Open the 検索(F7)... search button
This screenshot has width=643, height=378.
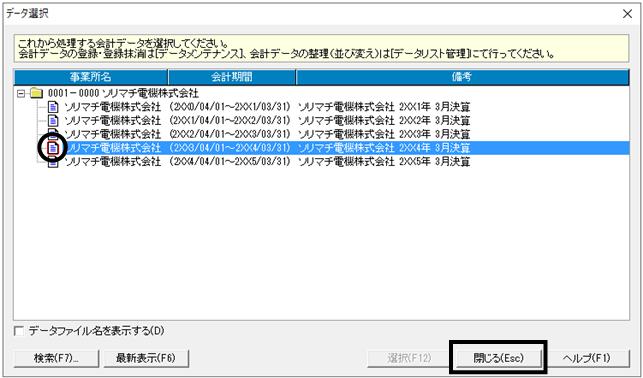[x=56, y=358]
